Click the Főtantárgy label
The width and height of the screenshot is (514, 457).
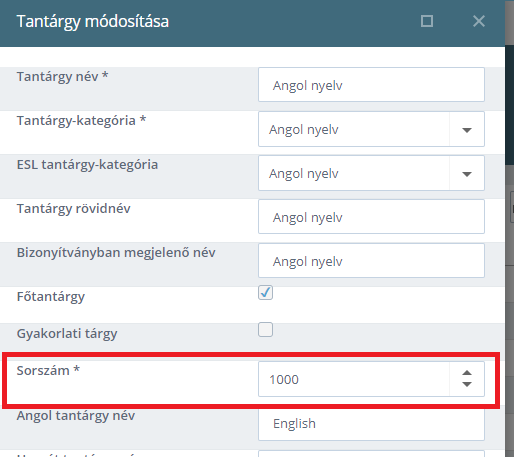(51, 297)
